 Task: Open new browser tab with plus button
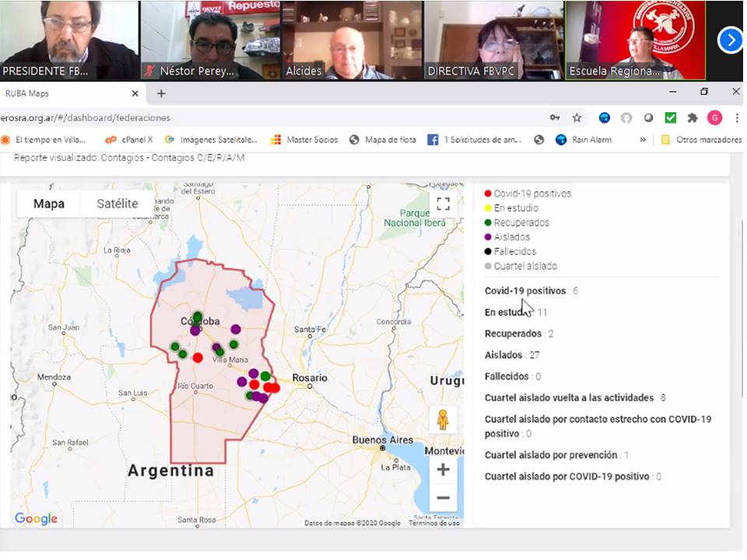tap(161, 94)
